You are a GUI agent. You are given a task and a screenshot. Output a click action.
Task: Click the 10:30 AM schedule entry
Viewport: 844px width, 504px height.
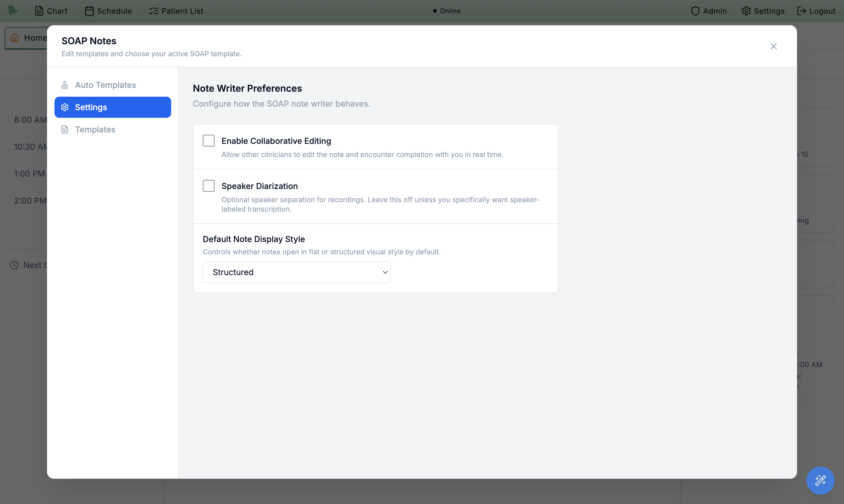tap(30, 147)
